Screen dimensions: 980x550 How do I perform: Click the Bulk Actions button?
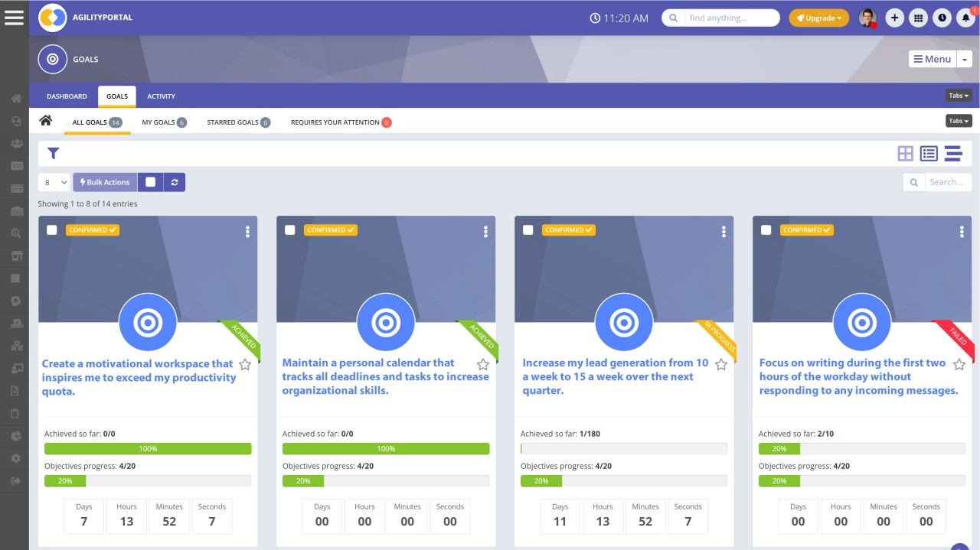(105, 182)
